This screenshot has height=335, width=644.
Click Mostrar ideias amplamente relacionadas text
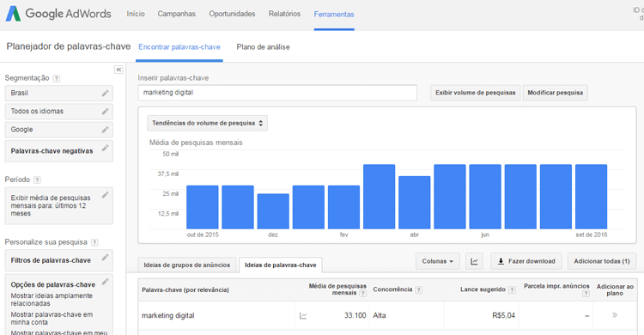pyautogui.click(x=52, y=300)
